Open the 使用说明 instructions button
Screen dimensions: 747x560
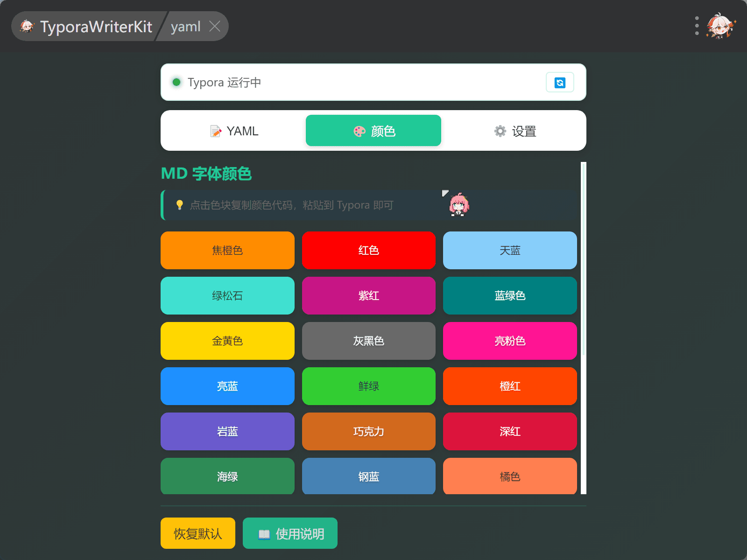pos(290,533)
